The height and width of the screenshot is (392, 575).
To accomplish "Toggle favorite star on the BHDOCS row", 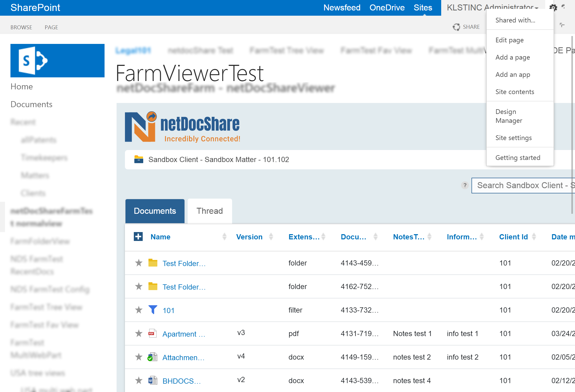I will click(x=139, y=380).
